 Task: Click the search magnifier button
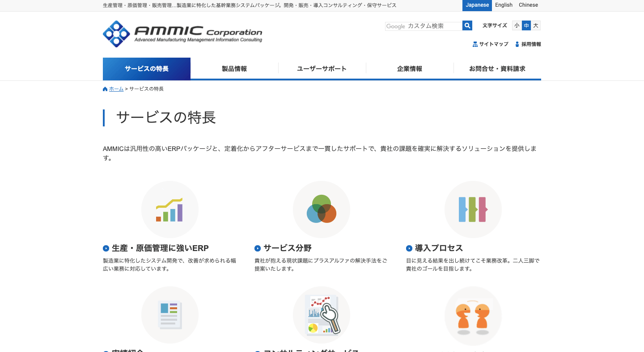click(467, 26)
